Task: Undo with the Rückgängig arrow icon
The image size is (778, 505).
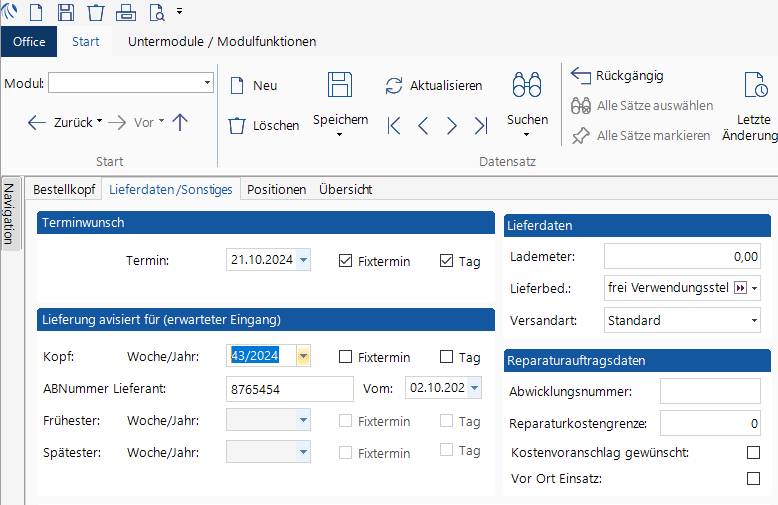Action: point(580,75)
